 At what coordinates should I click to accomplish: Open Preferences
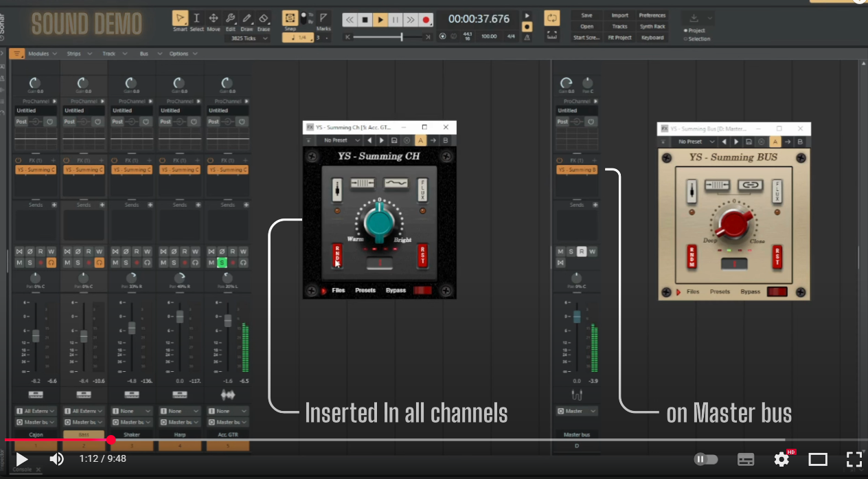(652, 15)
